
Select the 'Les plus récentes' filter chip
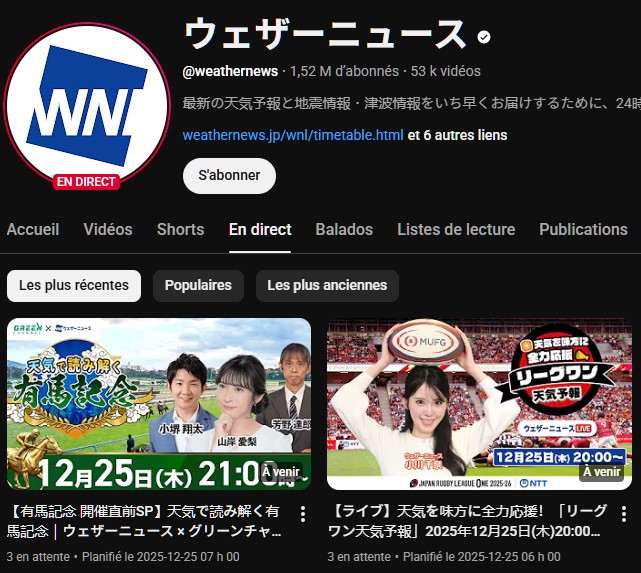tap(74, 286)
